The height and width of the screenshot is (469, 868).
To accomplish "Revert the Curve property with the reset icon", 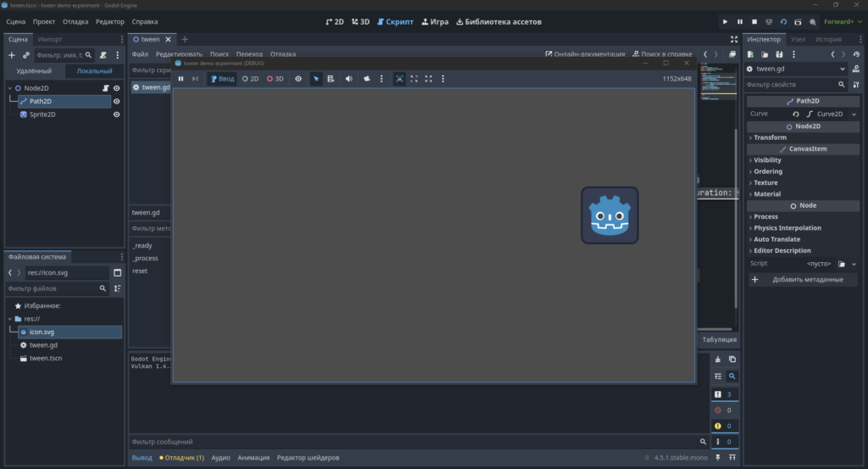I will coord(795,114).
